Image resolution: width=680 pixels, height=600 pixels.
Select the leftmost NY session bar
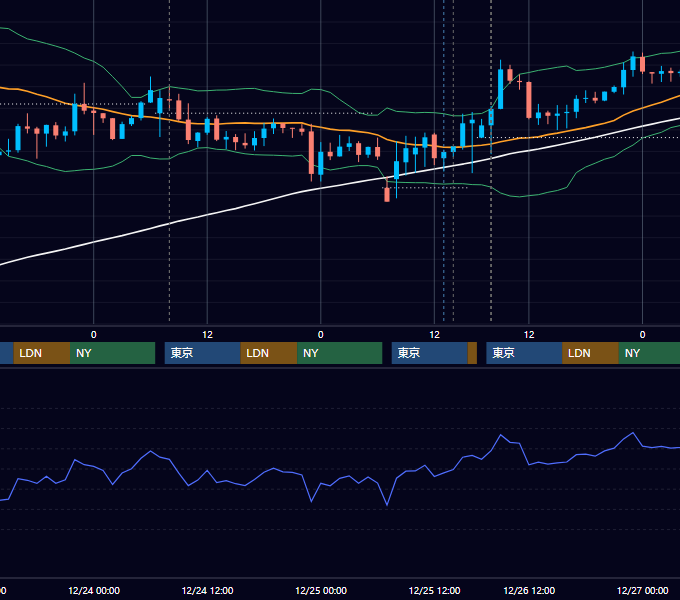click(112, 353)
